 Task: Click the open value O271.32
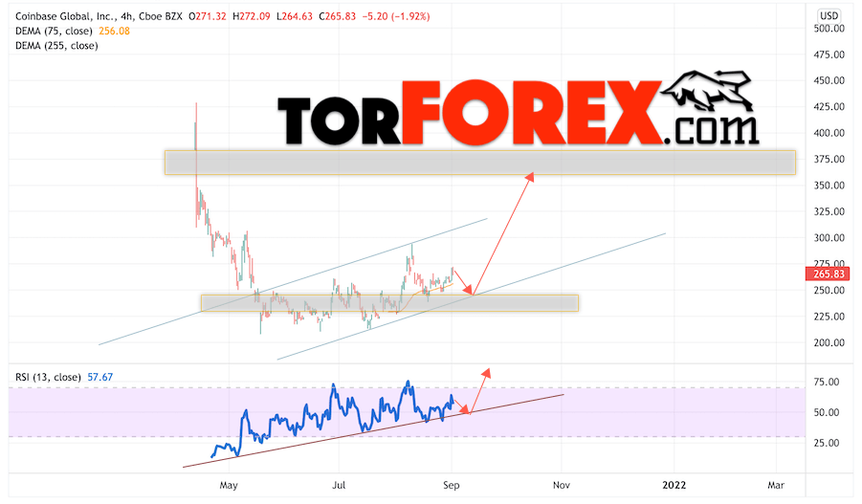tap(208, 16)
